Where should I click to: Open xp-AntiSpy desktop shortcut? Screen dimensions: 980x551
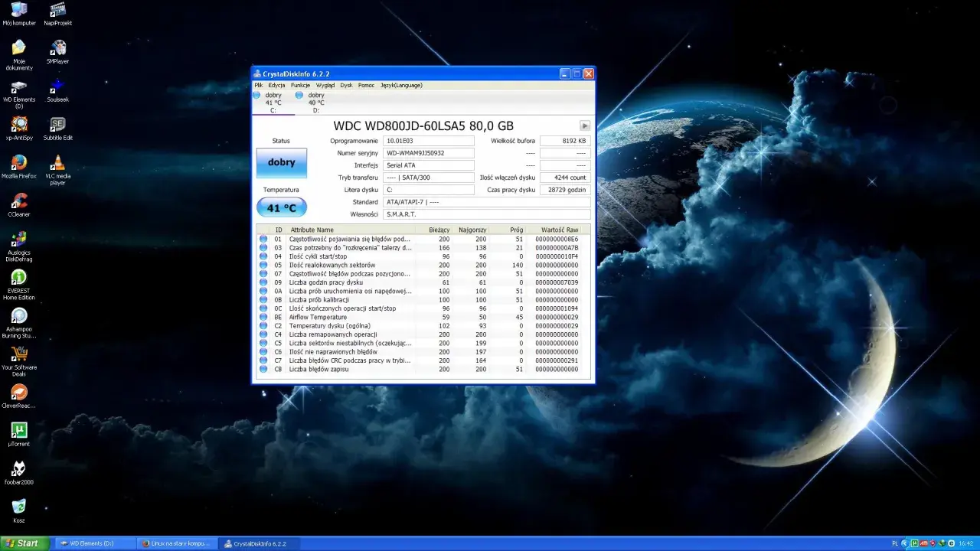(x=19, y=129)
